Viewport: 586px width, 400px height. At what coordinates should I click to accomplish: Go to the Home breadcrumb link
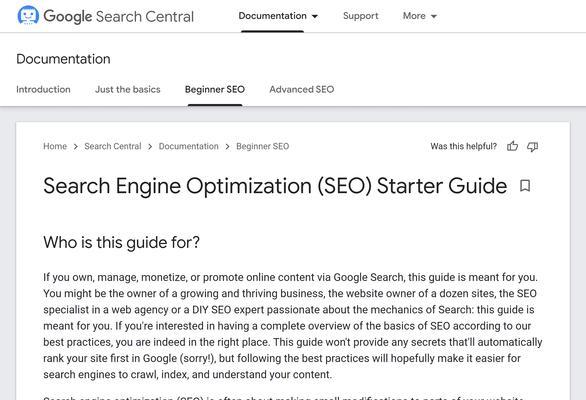(x=55, y=146)
